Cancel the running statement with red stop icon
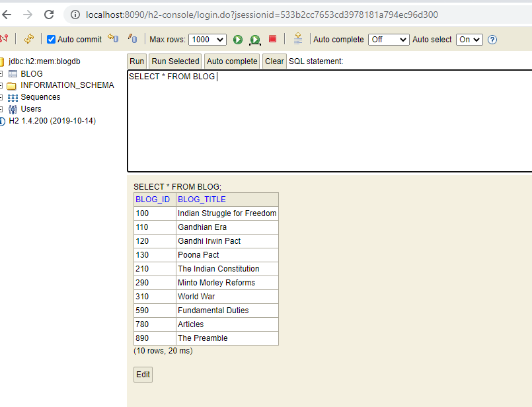The width and height of the screenshot is (532, 407). pyautogui.click(x=272, y=39)
